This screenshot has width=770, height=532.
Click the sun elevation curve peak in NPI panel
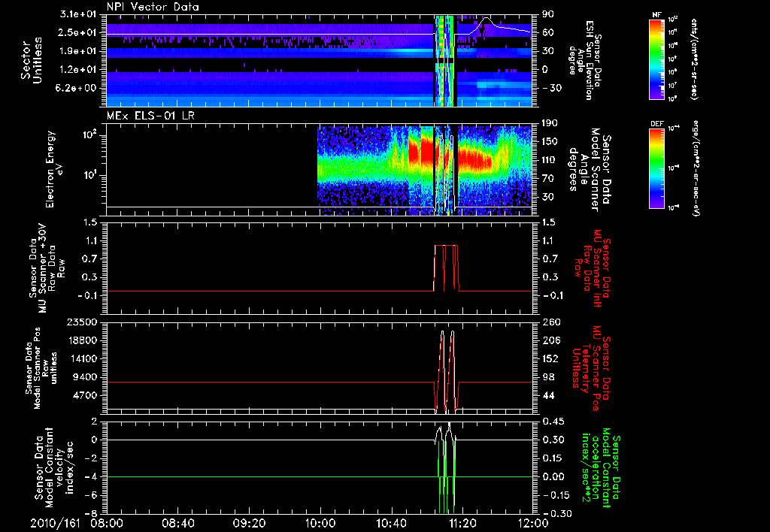[487, 18]
